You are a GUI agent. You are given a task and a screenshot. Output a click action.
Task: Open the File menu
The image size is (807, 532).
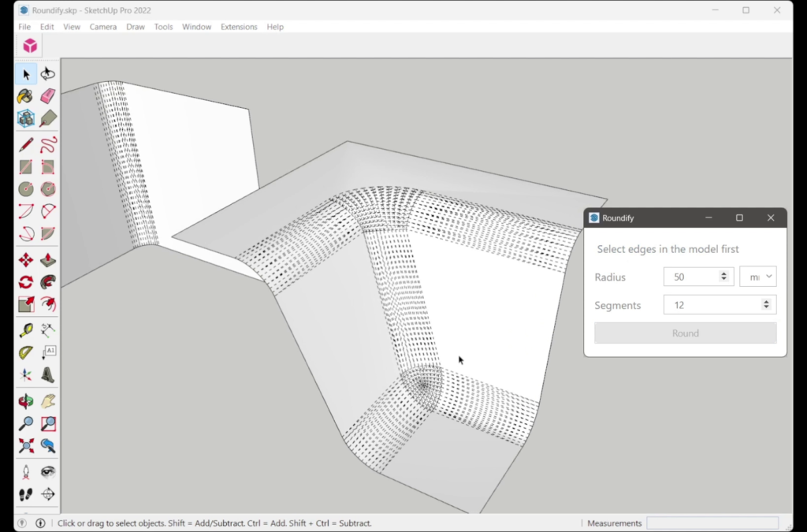[x=24, y=27]
